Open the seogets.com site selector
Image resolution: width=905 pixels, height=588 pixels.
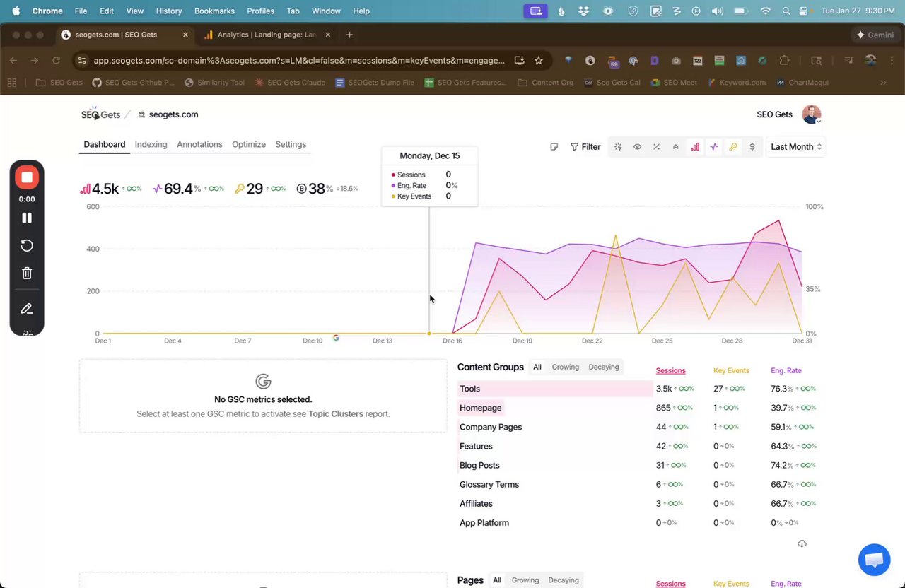point(168,114)
